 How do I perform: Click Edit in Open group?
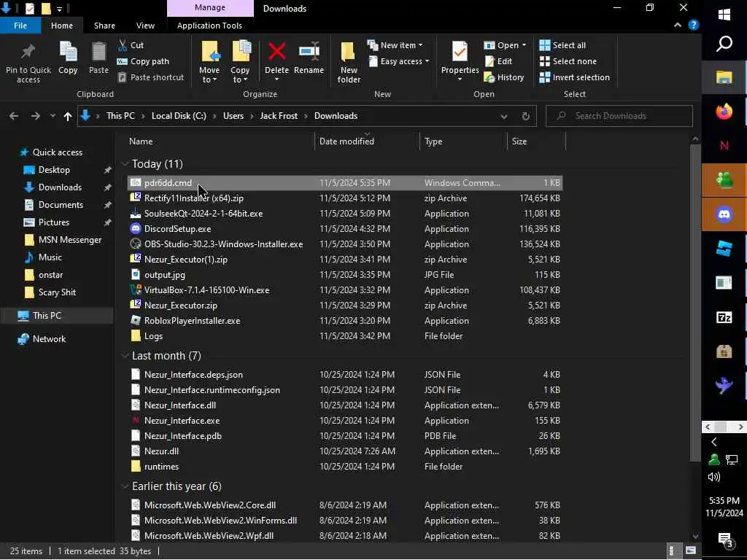498,61
